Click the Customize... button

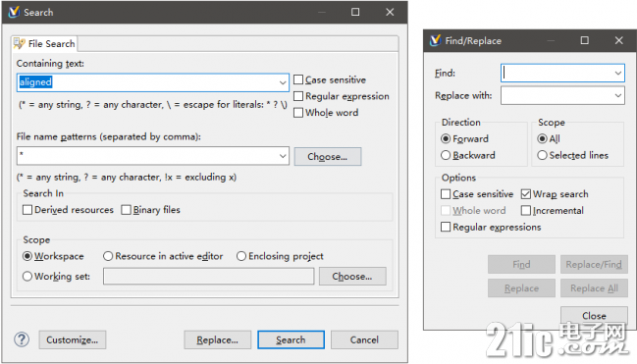(73, 339)
